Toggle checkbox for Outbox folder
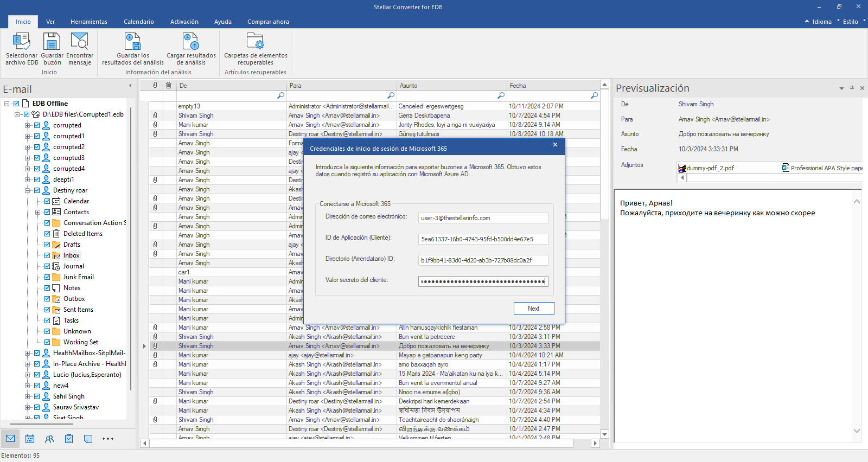 (x=47, y=299)
